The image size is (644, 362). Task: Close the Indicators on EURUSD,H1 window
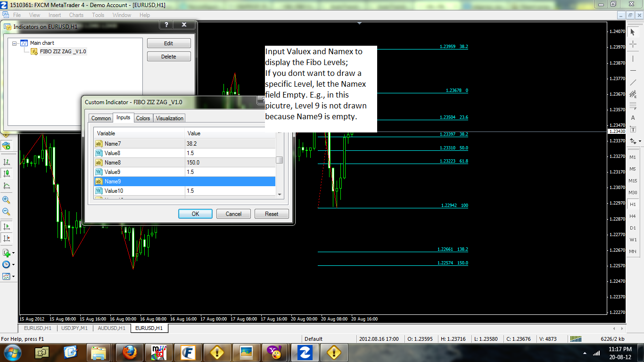click(184, 25)
